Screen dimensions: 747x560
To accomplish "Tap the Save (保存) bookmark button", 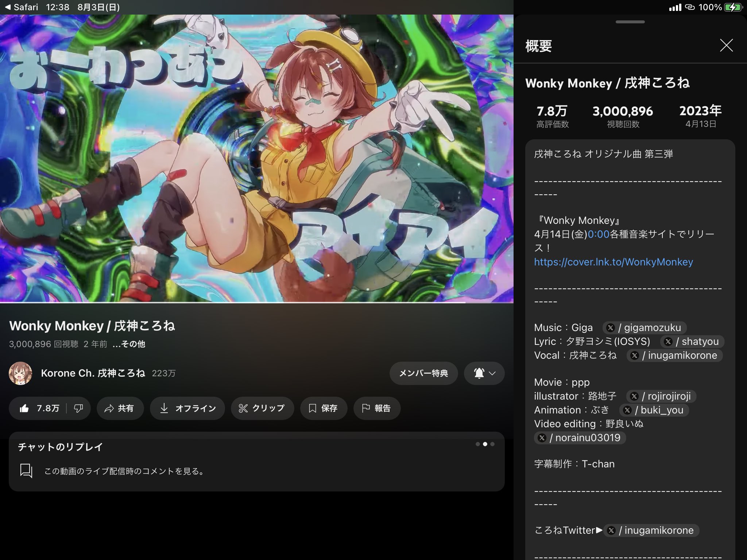I will [323, 408].
